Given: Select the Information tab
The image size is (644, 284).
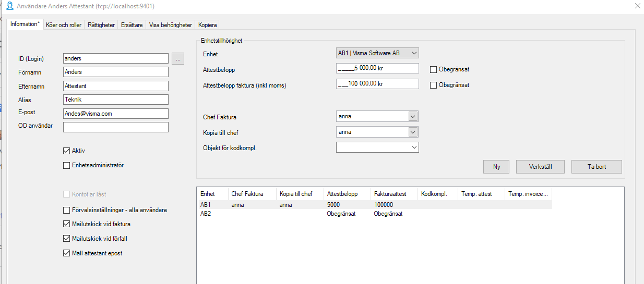Looking at the screenshot, I should coord(25,24).
